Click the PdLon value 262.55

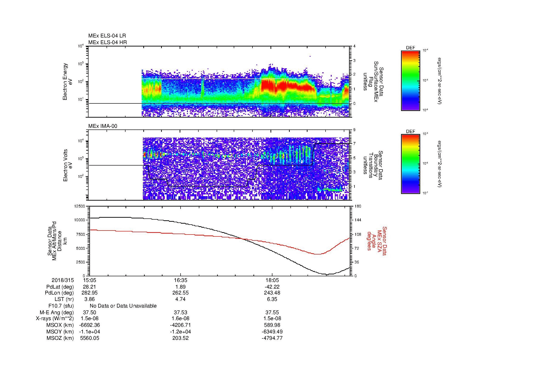[x=181, y=293]
